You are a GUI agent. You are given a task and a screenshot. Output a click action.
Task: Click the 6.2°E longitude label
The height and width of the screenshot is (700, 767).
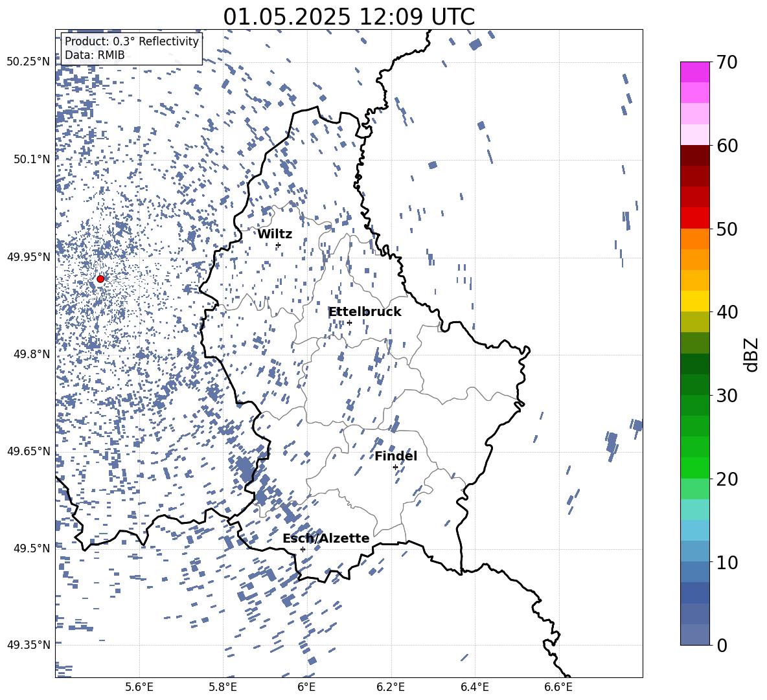(x=391, y=687)
